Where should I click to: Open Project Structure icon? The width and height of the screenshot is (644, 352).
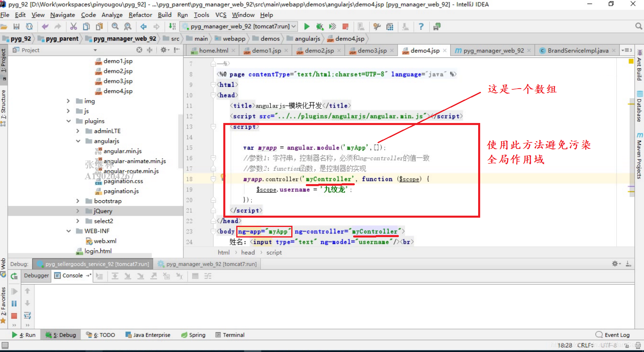click(390, 27)
